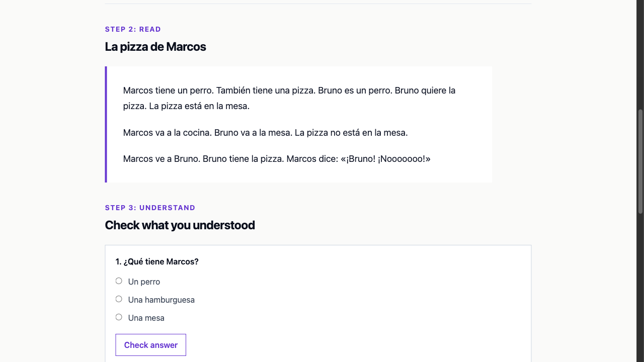
Task: Click the "La pizza de Marcos" heading
Action: click(x=155, y=47)
